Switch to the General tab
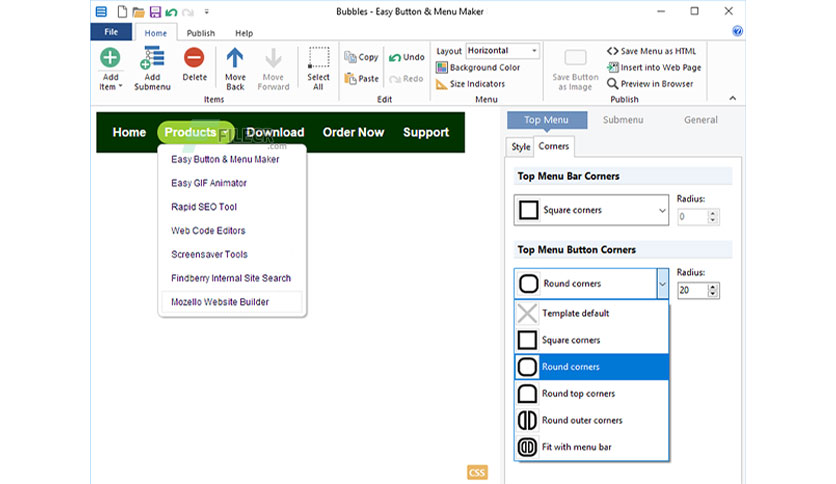Image resolution: width=836 pixels, height=484 pixels. (x=701, y=120)
